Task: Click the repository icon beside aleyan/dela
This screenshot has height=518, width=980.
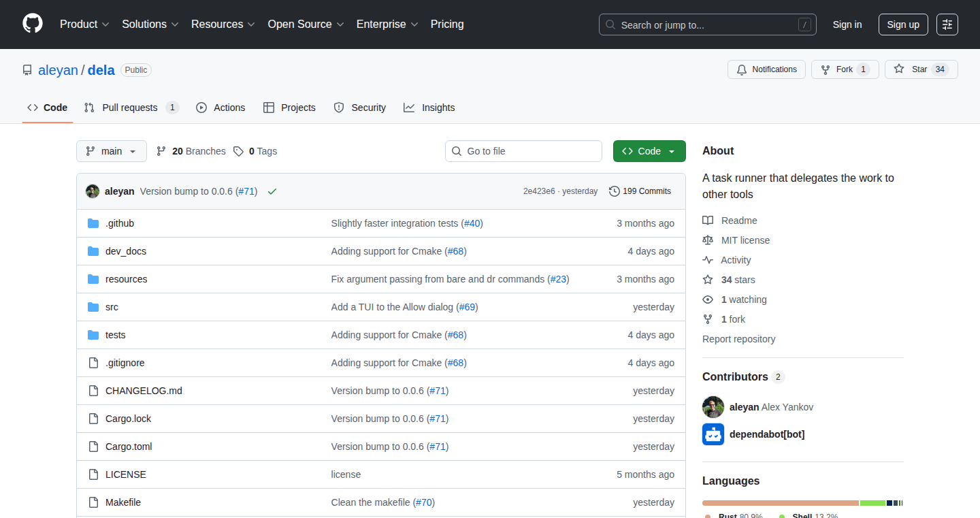Action: (27, 70)
